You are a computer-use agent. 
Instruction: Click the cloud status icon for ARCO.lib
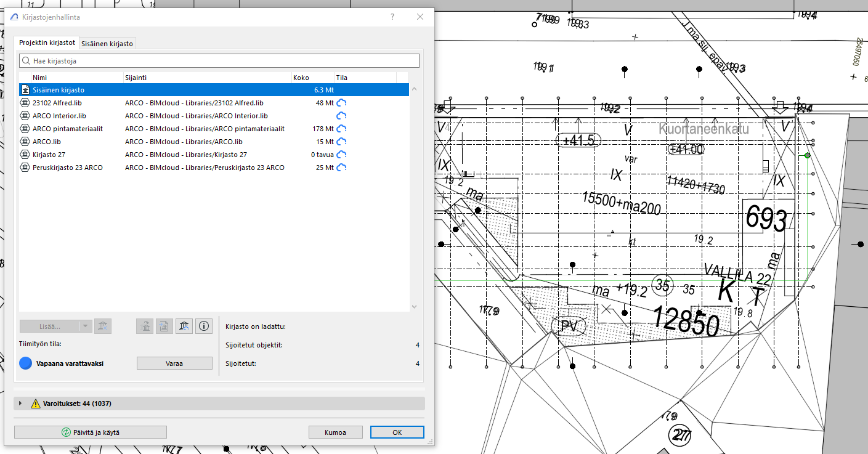[341, 142]
